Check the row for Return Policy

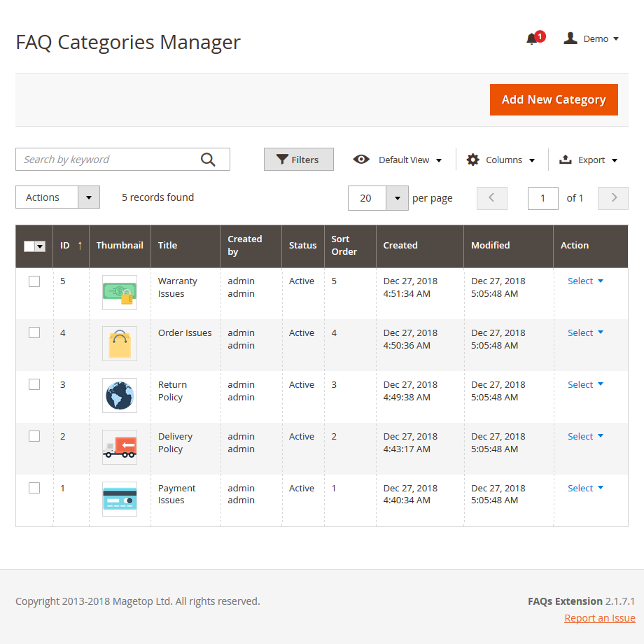(x=34, y=384)
